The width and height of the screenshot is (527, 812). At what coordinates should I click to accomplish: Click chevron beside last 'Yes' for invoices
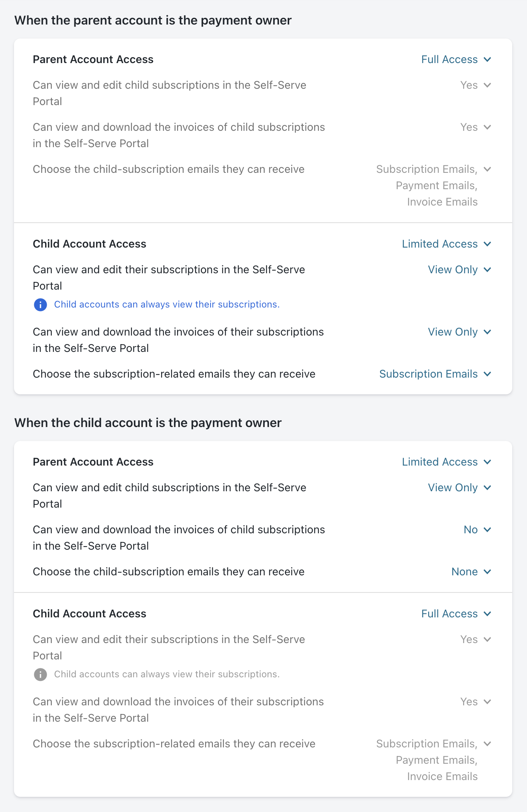click(x=487, y=702)
